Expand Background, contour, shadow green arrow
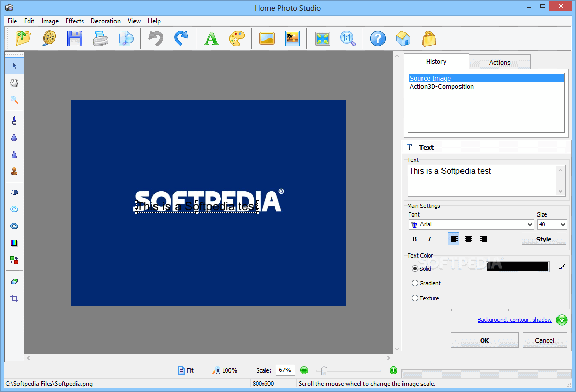 point(562,320)
